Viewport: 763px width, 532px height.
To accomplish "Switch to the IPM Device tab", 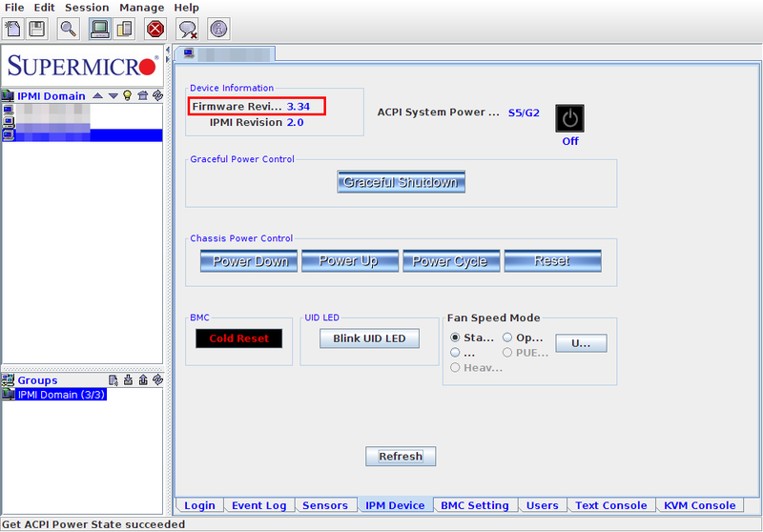I will (x=395, y=505).
